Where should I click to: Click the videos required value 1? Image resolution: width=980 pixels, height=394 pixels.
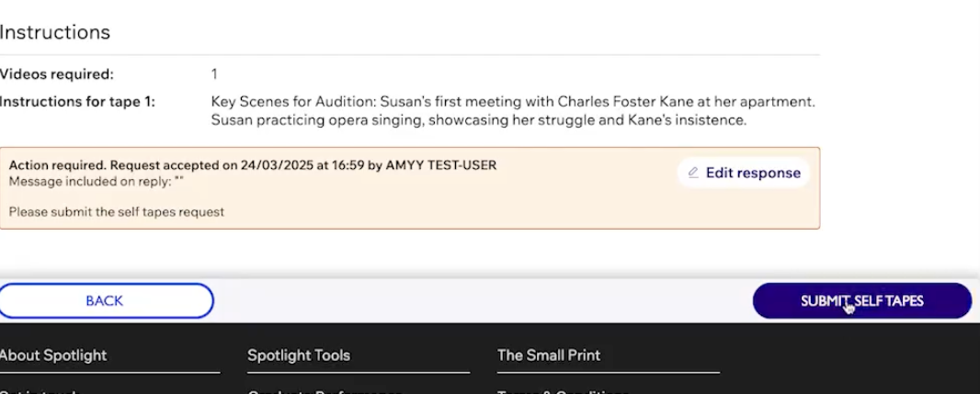coord(214,74)
